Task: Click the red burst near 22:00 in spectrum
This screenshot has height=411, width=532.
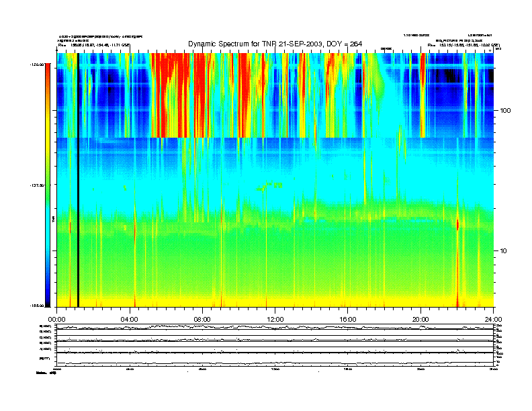Action: point(457,224)
